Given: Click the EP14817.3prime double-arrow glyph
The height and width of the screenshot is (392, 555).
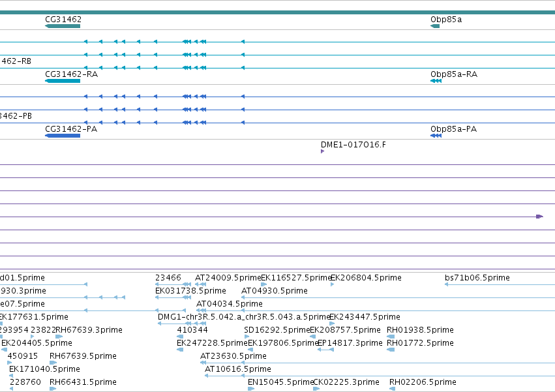Looking at the screenshot, I should [x=325, y=350].
